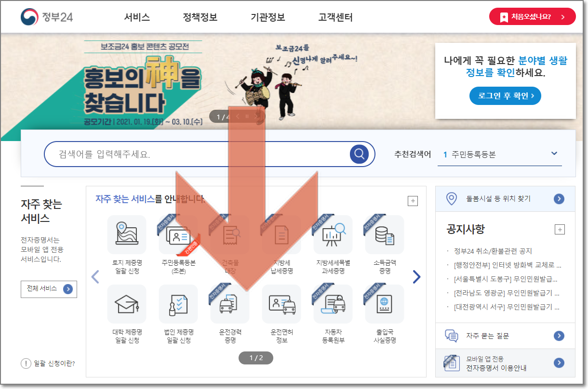Go to 전자증명서 이용안내 arrow
588x389 pixels.
pos(559,363)
